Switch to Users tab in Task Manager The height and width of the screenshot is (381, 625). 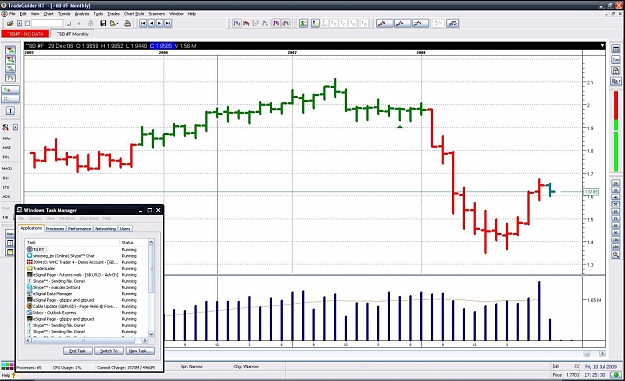[x=125, y=229]
